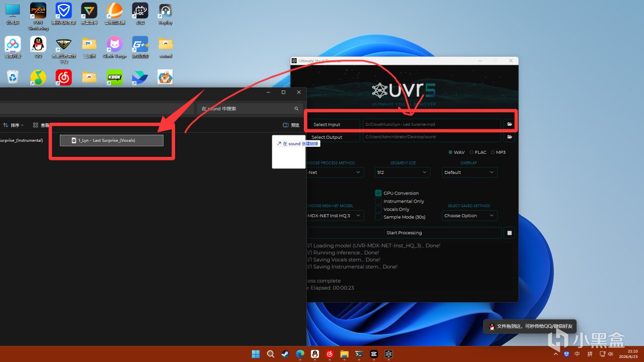Switch to the terminal app in the taskbar
Screen dimensions: 644x362
click(359, 354)
